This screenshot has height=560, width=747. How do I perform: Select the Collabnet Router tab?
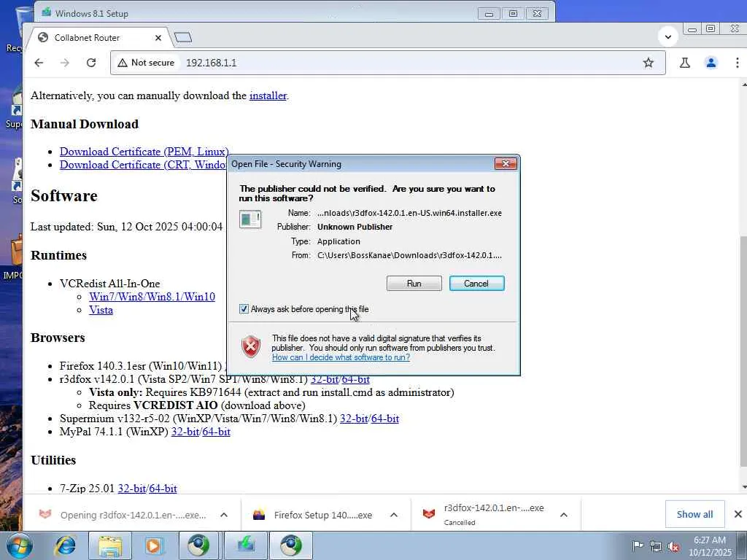[x=98, y=38]
